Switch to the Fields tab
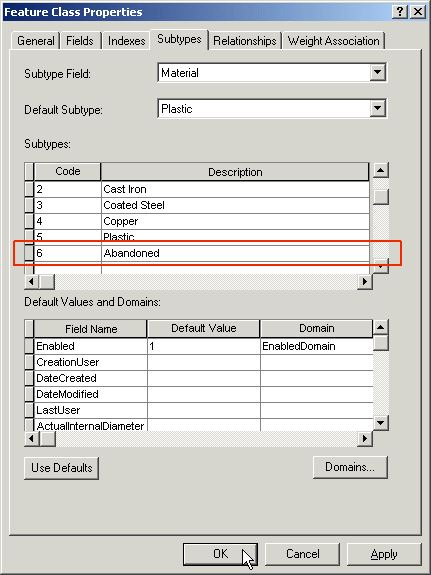Viewport: 431px width, 575px height. [x=80, y=41]
